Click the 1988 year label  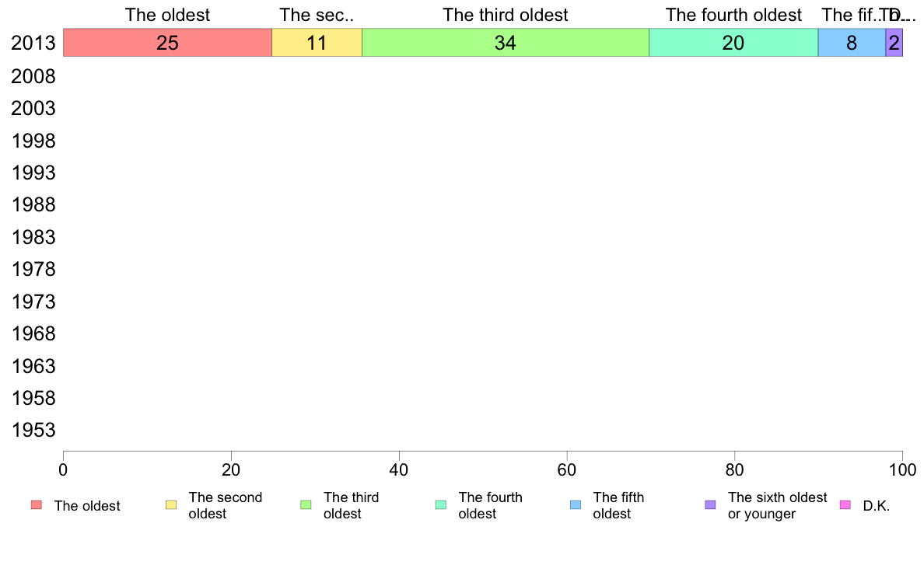(33, 205)
